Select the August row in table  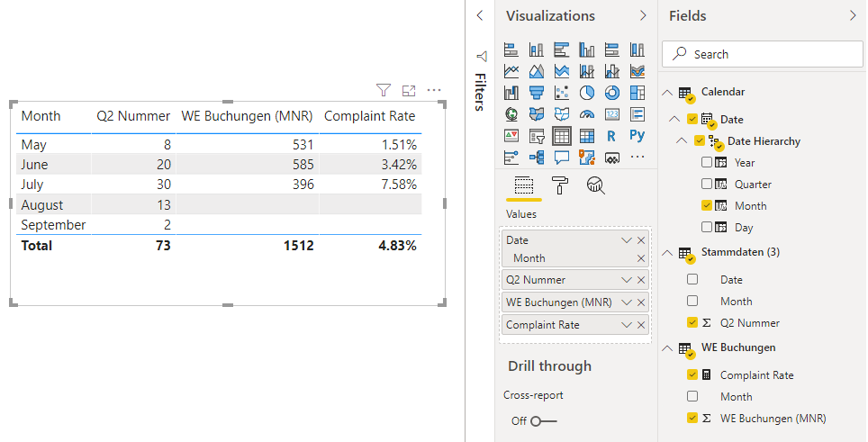click(x=219, y=204)
